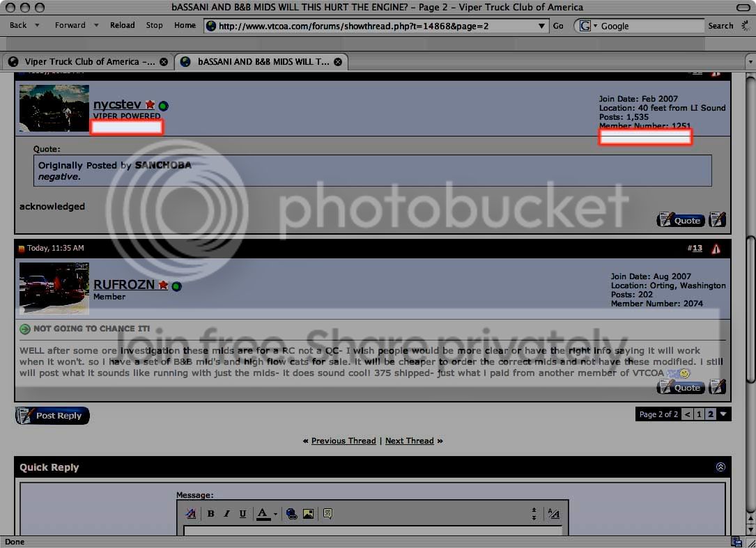Open nycstev's user profile link
The height and width of the screenshot is (548, 756).
coord(117,104)
